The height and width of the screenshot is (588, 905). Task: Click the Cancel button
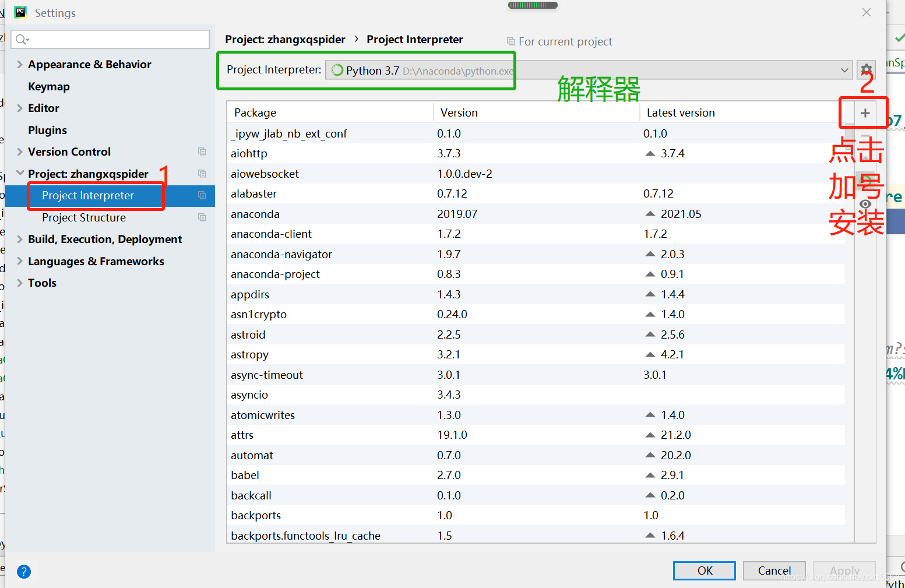(774, 571)
